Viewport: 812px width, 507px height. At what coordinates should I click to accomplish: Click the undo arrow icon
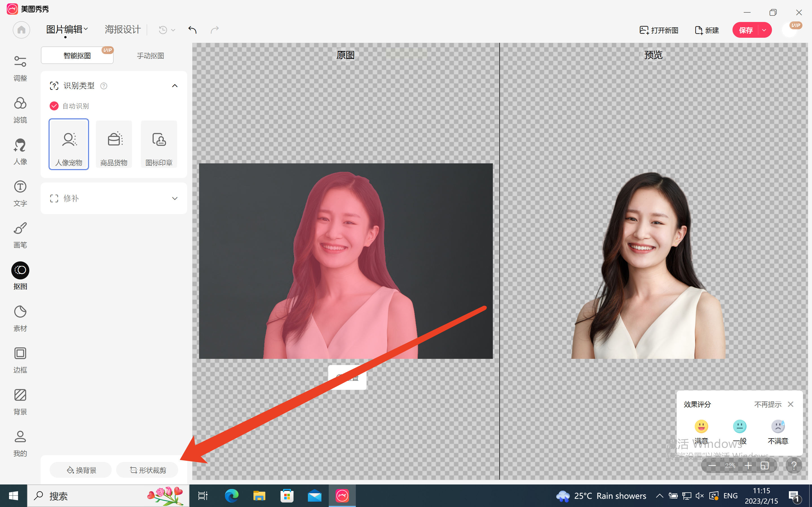[x=192, y=30]
